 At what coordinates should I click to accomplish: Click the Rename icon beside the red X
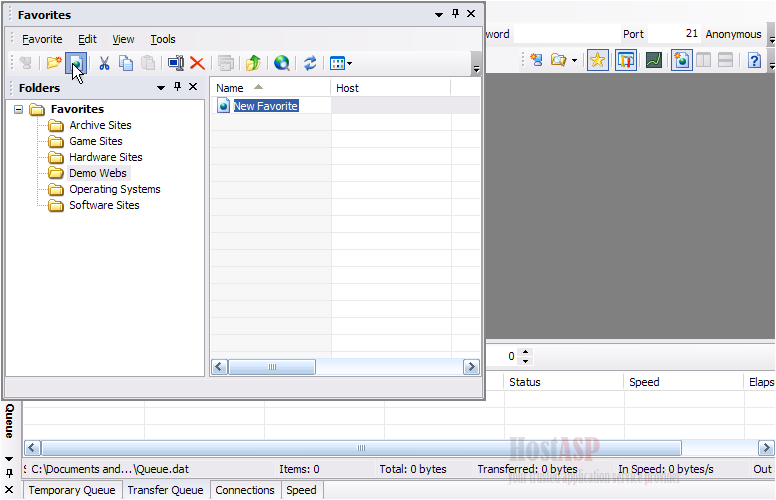point(176,63)
